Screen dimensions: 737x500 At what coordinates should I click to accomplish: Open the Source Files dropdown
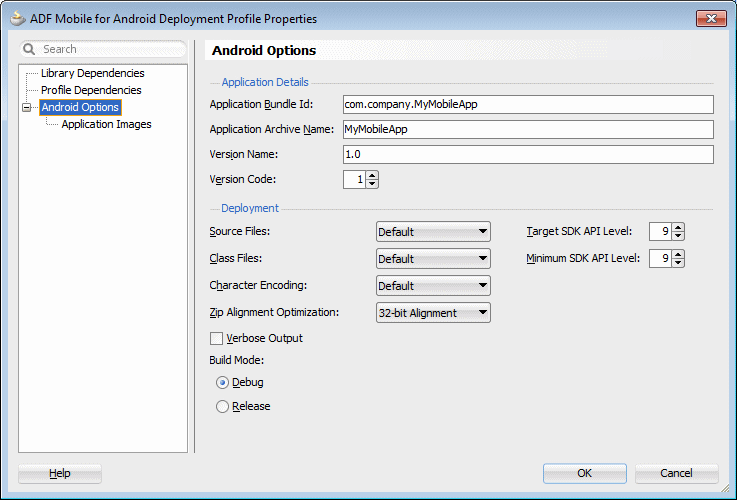(433, 232)
